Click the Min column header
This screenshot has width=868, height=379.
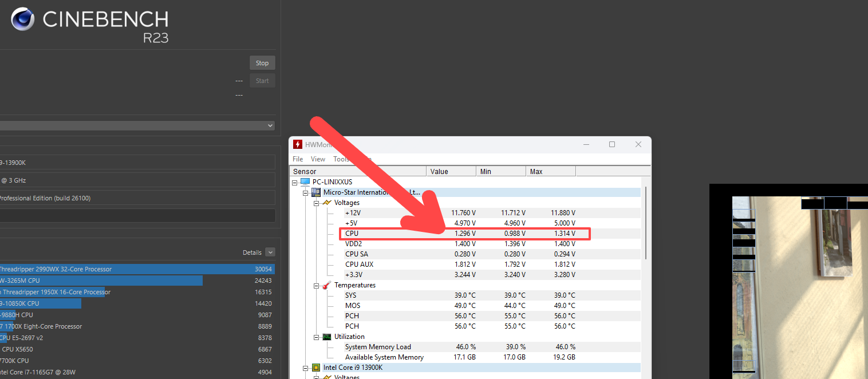[501, 171]
